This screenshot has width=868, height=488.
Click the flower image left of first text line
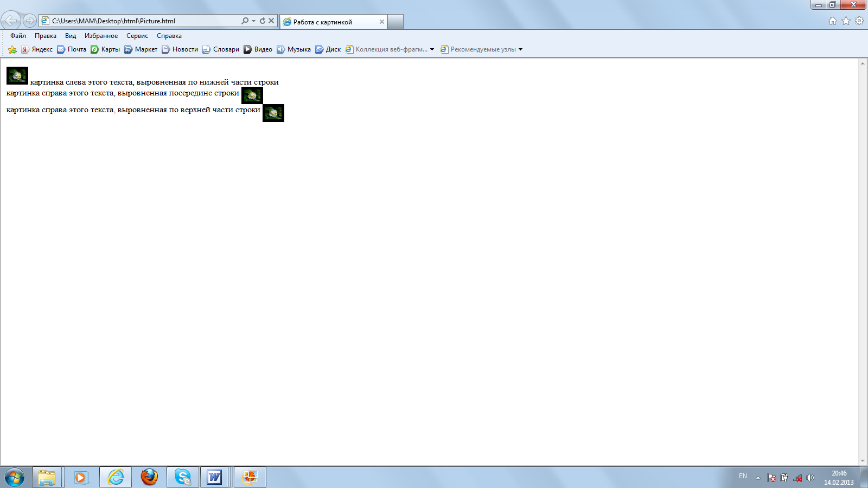(17, 76)
